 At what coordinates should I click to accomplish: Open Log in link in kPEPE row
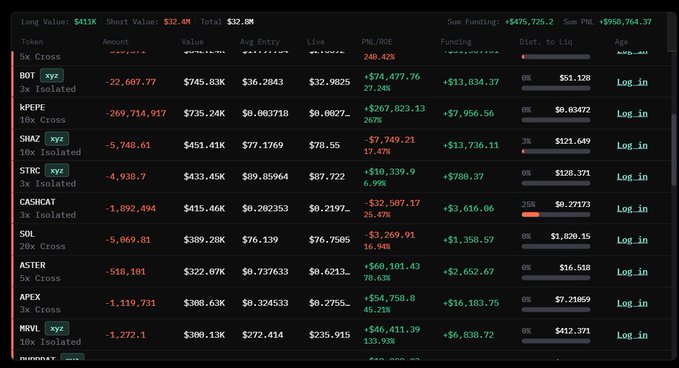(632, 113)
